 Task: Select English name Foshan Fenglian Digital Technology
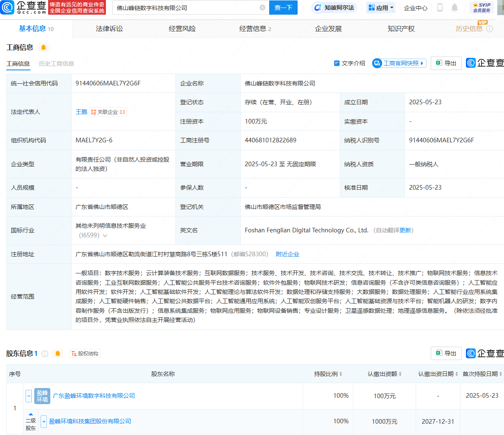[x=306, y=230]
